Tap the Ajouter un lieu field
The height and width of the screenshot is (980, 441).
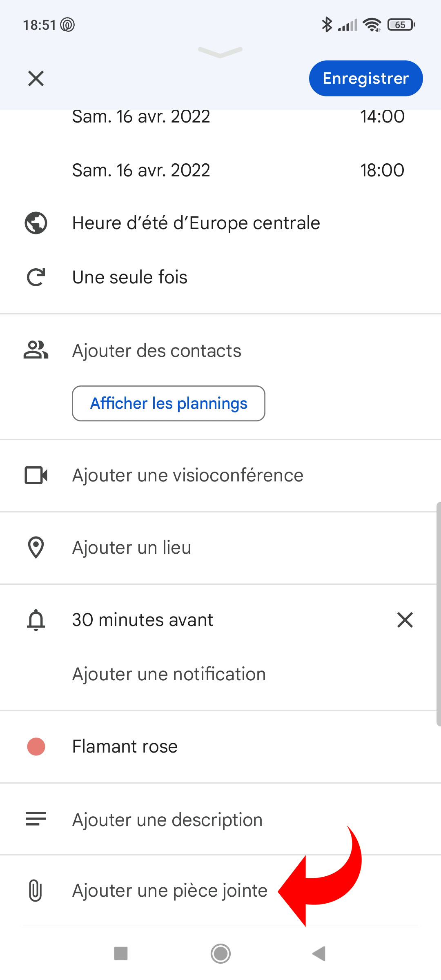click(131, 547)
